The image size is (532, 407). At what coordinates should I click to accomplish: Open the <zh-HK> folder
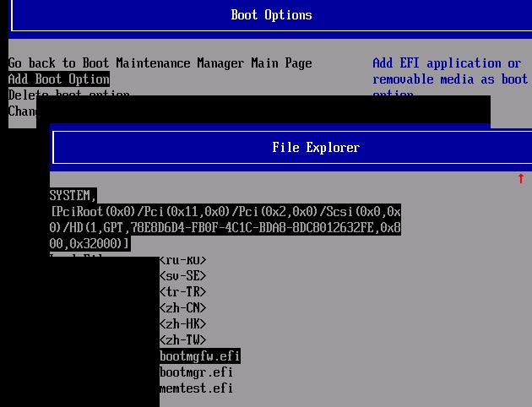[x=182, y=324]
